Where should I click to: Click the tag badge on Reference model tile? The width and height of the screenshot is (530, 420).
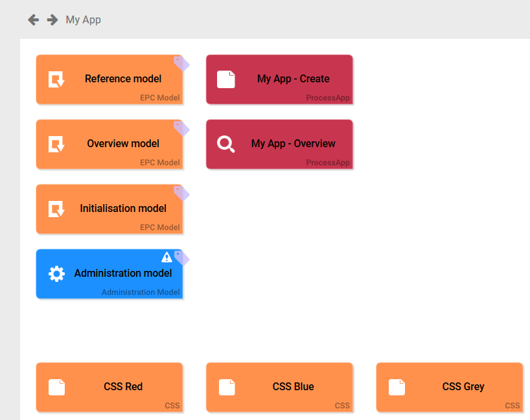coord(181,64)
